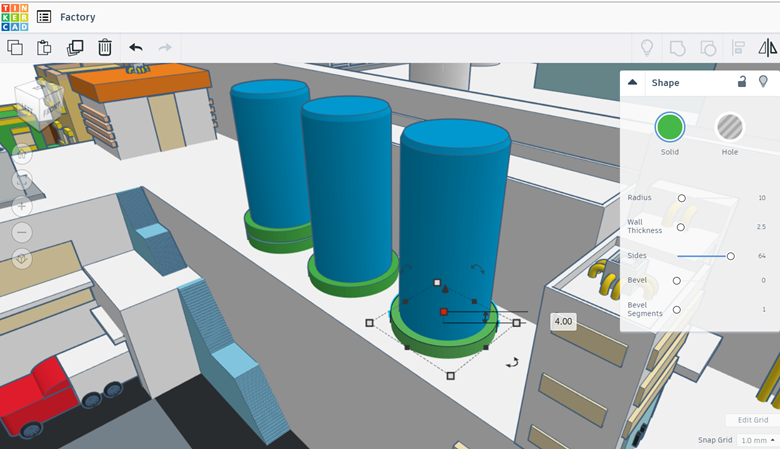Hide selected shape using panel lightbulb

tap(763, 82)
